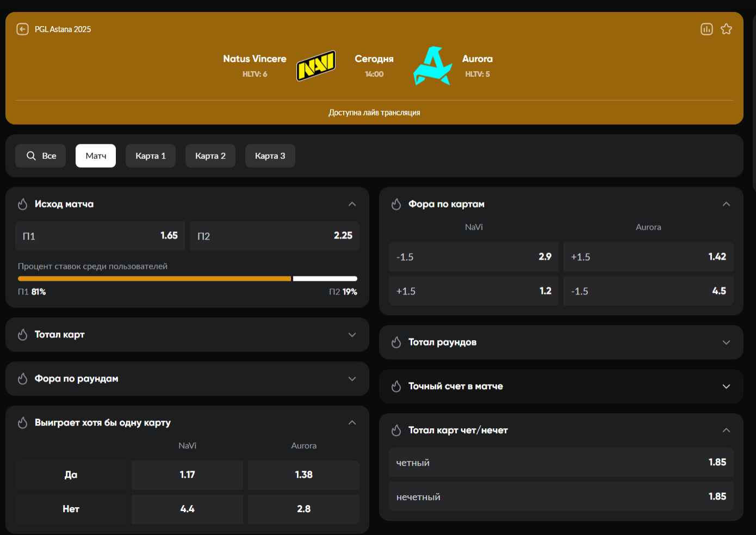The width and height of the screenshot is (756, 535).
Task: Expand the Точный счет в матче section
Action: (x=726, y=386)
